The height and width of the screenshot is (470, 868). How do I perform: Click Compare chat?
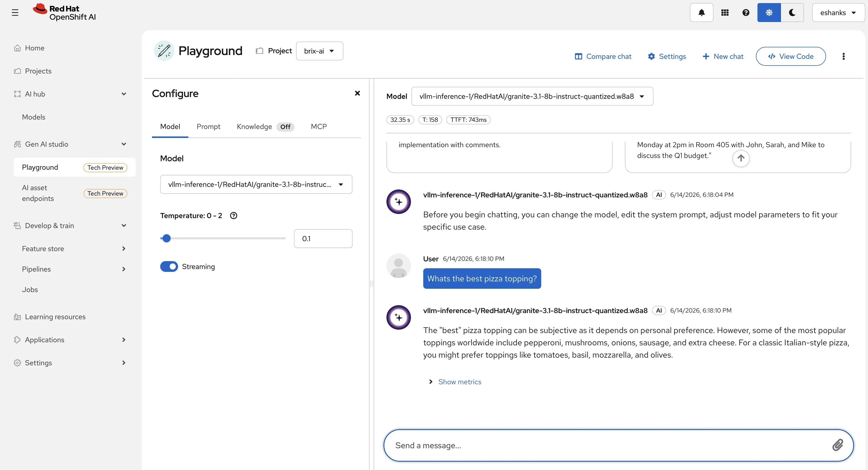(603, 56)
